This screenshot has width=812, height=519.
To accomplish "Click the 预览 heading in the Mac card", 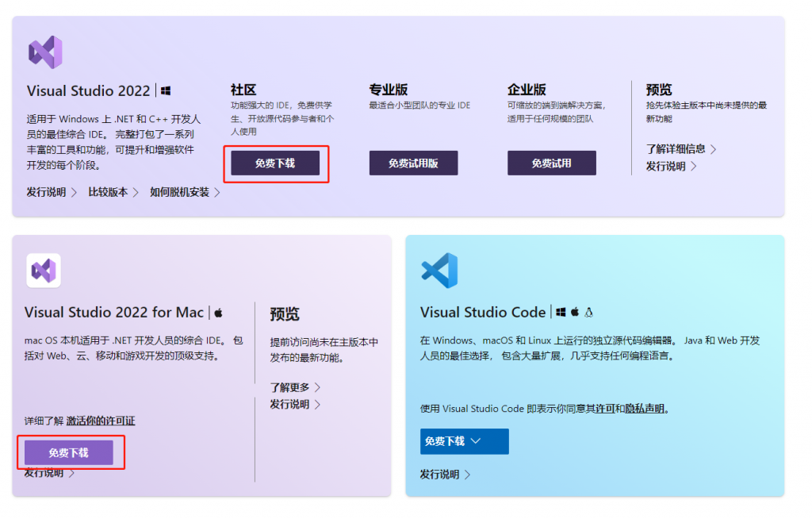I will (285, 314).
